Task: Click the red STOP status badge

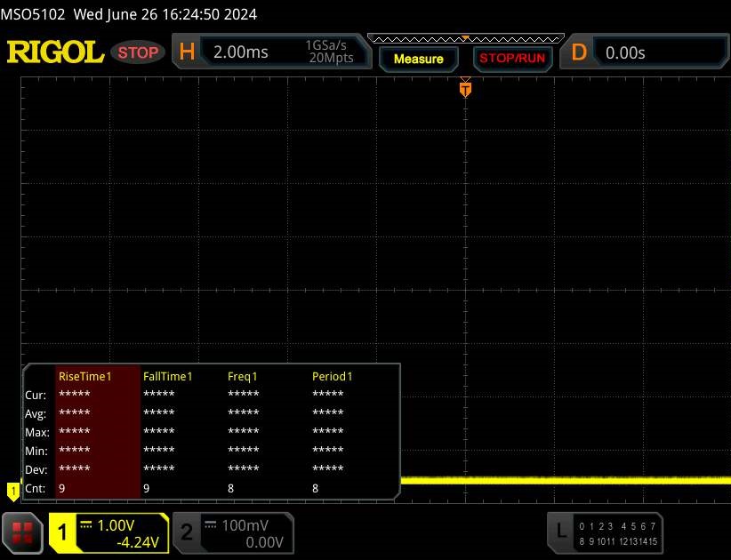Action: [139, 52]
